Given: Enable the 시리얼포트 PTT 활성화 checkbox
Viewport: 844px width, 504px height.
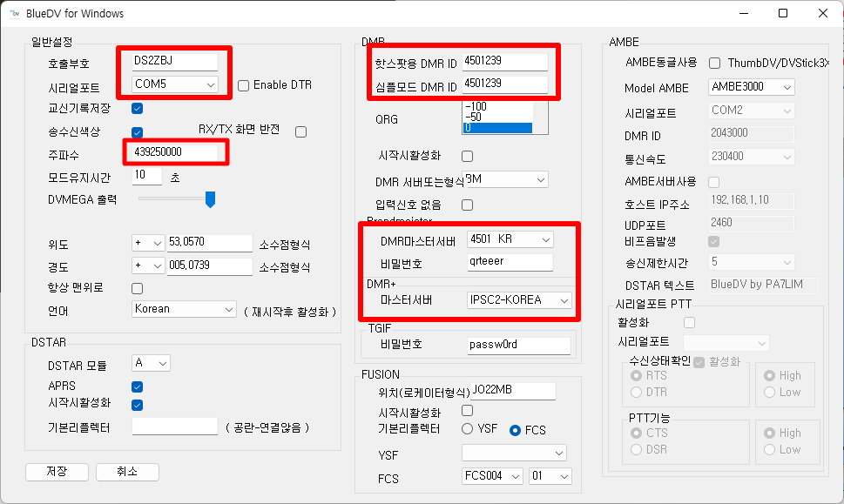Looking at the screenshot, I should click(689, 323).
